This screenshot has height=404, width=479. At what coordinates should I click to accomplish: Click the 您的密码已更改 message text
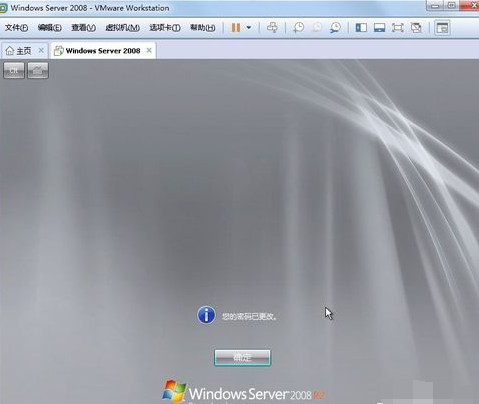[x=250, y=316]
